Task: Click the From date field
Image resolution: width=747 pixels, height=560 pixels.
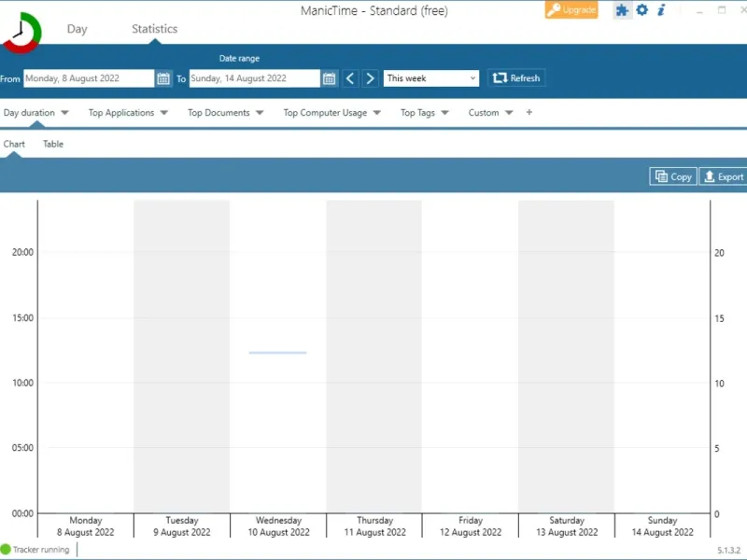Action: 89,78
